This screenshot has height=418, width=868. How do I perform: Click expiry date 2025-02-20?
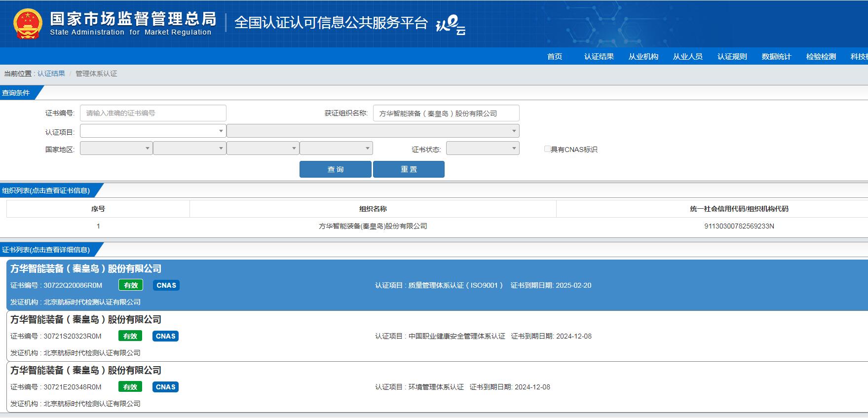[573, 285]
